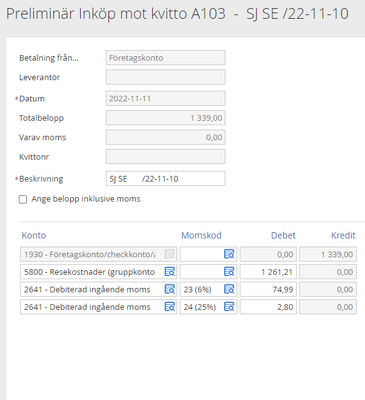Click the Beskrivning field with SJ SE text
This screenshot has width=365, height=400.
coord(166,179)
